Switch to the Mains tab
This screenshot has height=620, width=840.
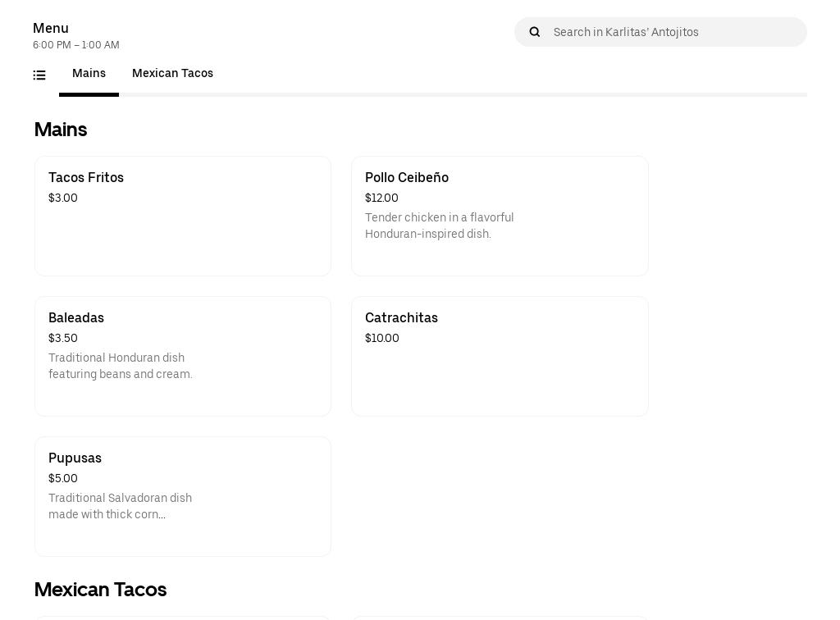[89, 74]
